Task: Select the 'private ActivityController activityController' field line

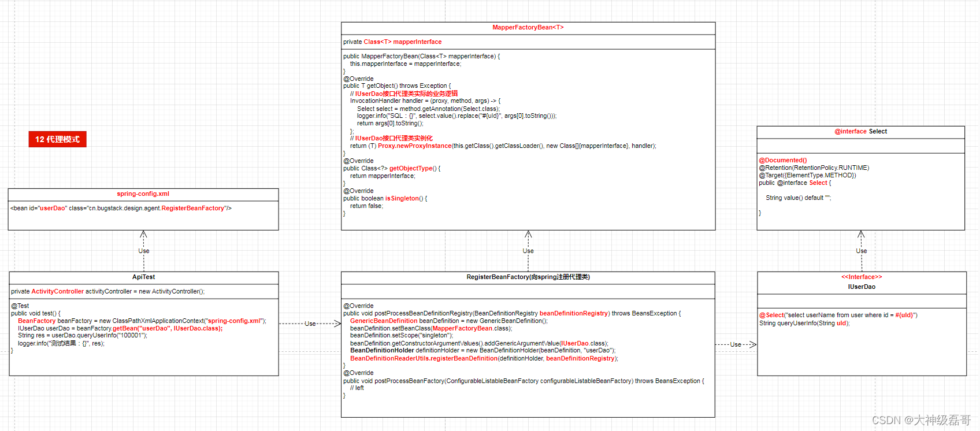Action: (x=107, y=292)
